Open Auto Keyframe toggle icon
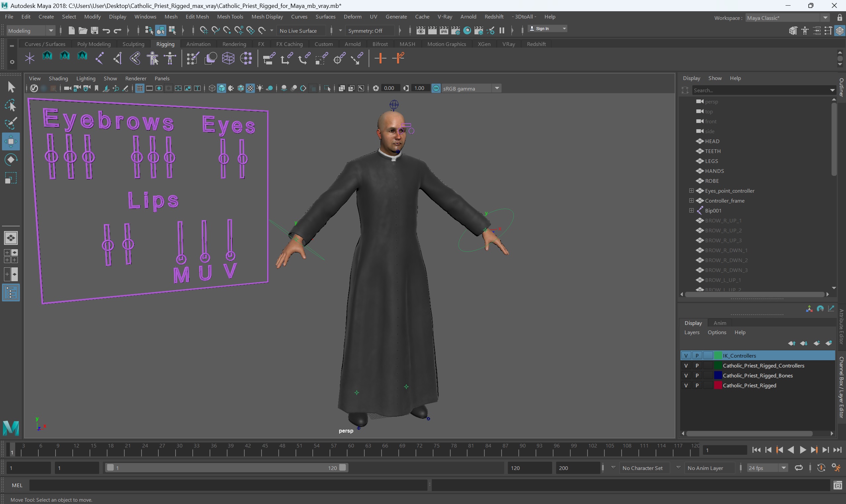 pos(821,468)
